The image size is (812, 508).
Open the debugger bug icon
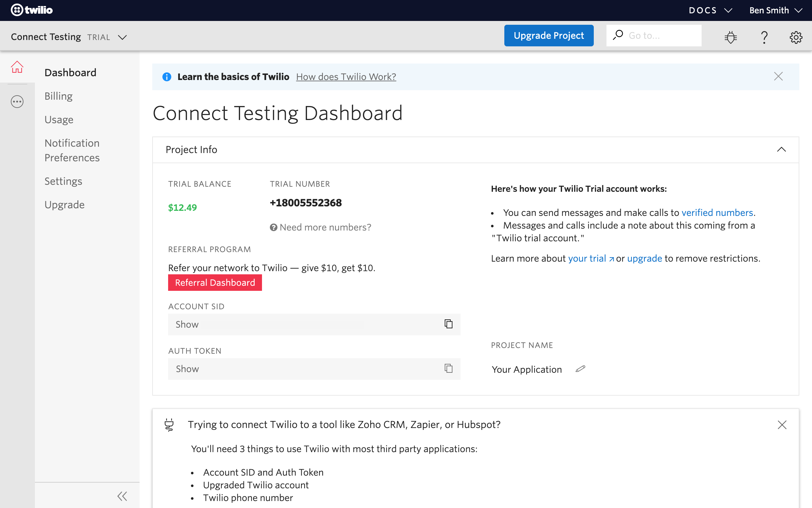[730, 37]
